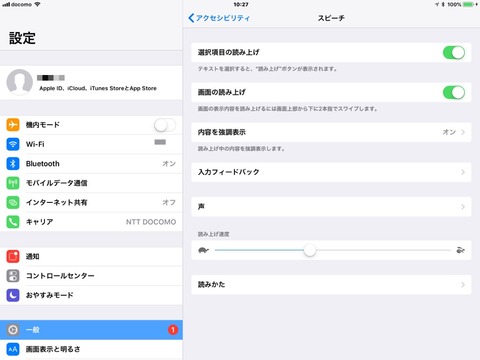Tap the Wi-Fi signal status bar icon
480x360 pixels.
(x=37, y=4)
